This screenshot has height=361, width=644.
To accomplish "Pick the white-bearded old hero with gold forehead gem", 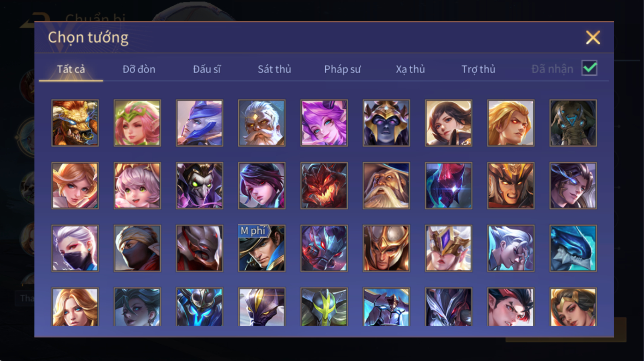I will [262, 123].
